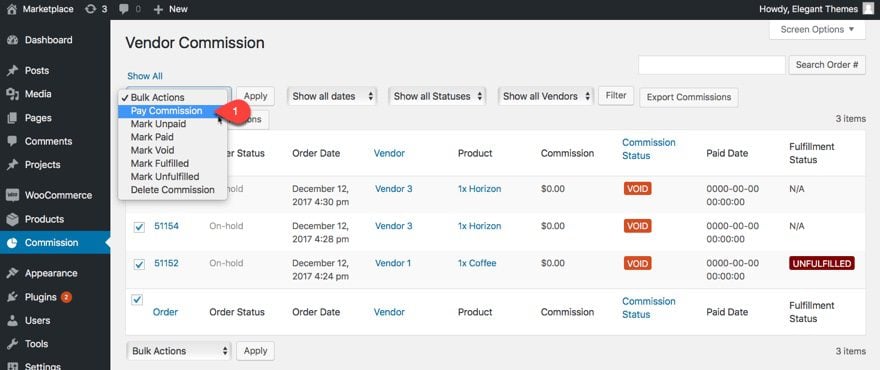The height and width of the screenshot is (370, 880).
Task: Select Mark Unpaid option
Action: pos(172,124)
